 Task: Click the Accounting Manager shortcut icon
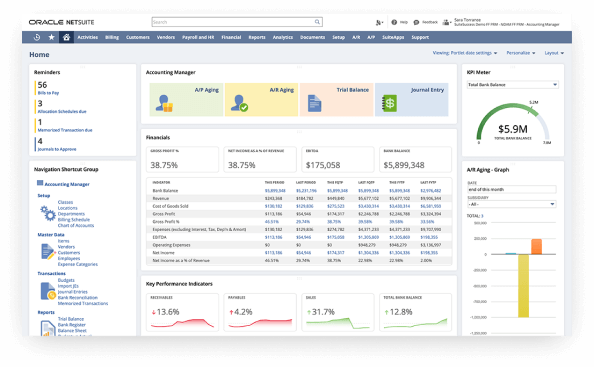(40, 183)
